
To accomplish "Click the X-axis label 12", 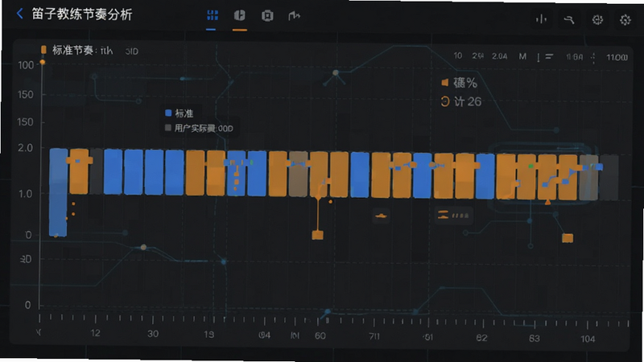I will [x=95, y=333].
